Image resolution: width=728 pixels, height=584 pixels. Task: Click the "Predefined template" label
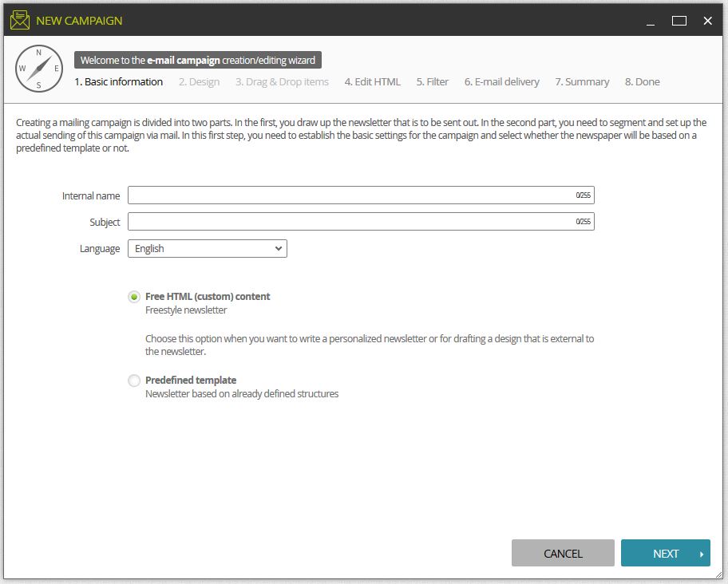[x=191, y=381]
